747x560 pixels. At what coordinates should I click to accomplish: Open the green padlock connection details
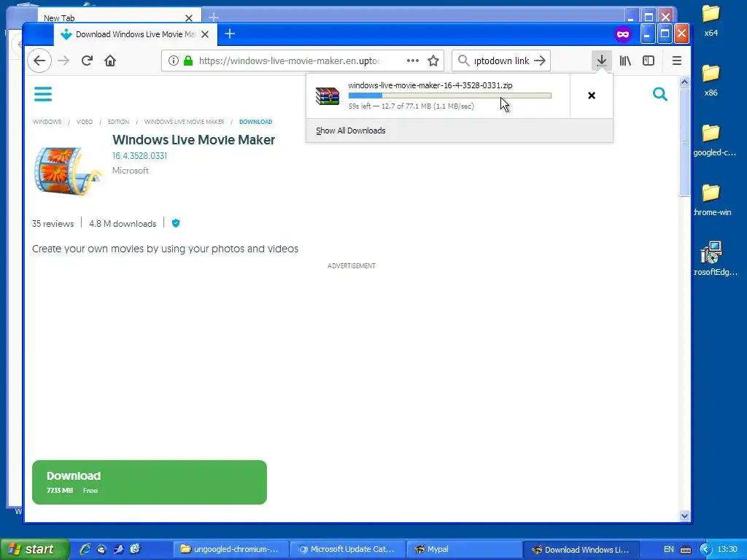188,61
